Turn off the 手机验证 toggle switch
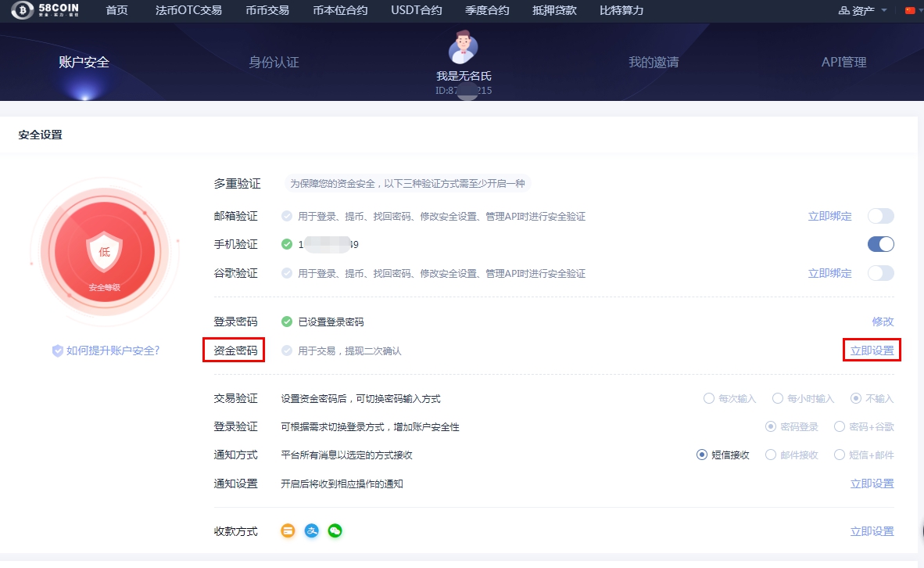 880,244
